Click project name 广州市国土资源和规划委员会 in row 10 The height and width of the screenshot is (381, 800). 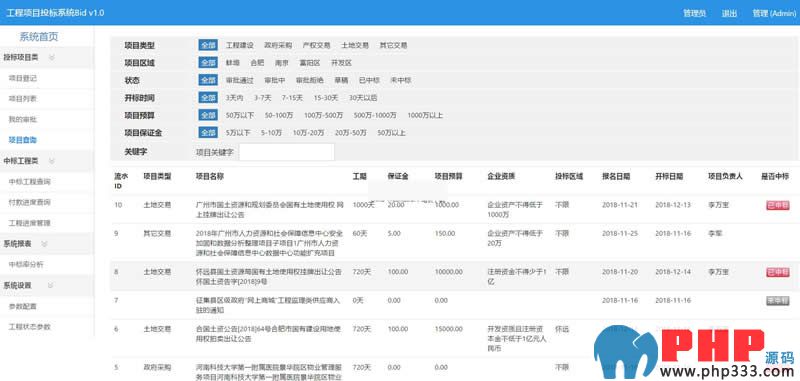click(270, 210)
